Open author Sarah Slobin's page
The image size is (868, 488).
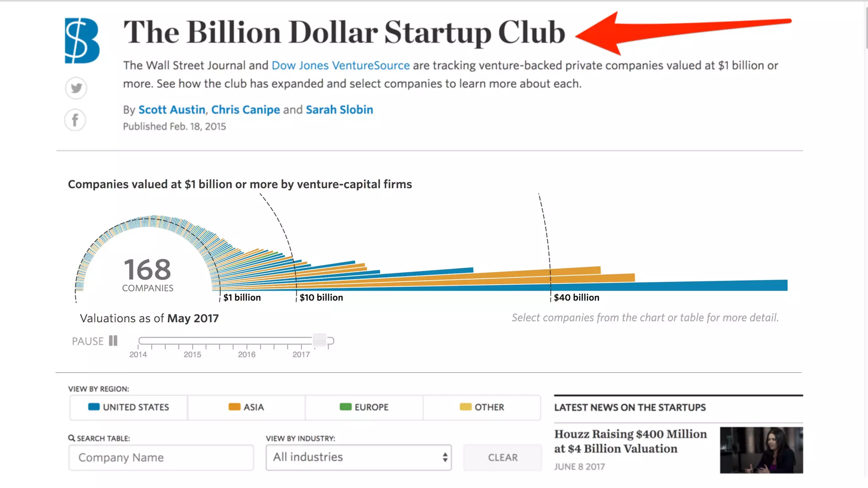click(339, 110)
